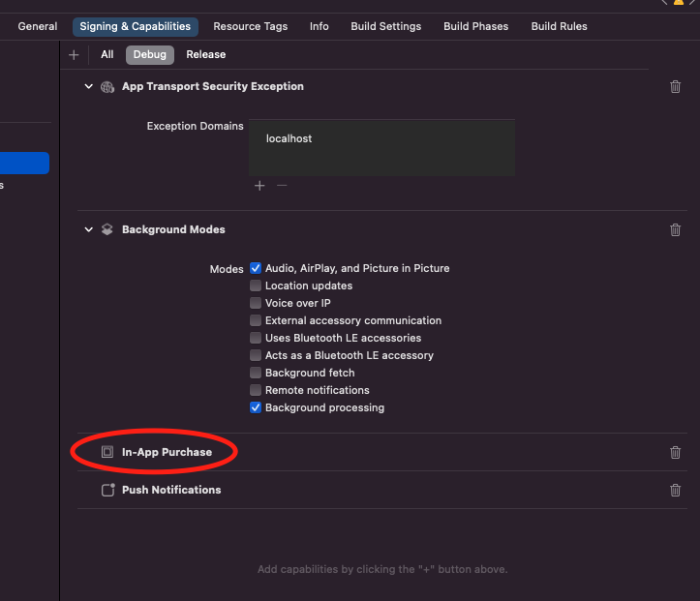Enable Background fetch mode
The height and width of the screenshot is (601, 700).
(x=256, y=373)
